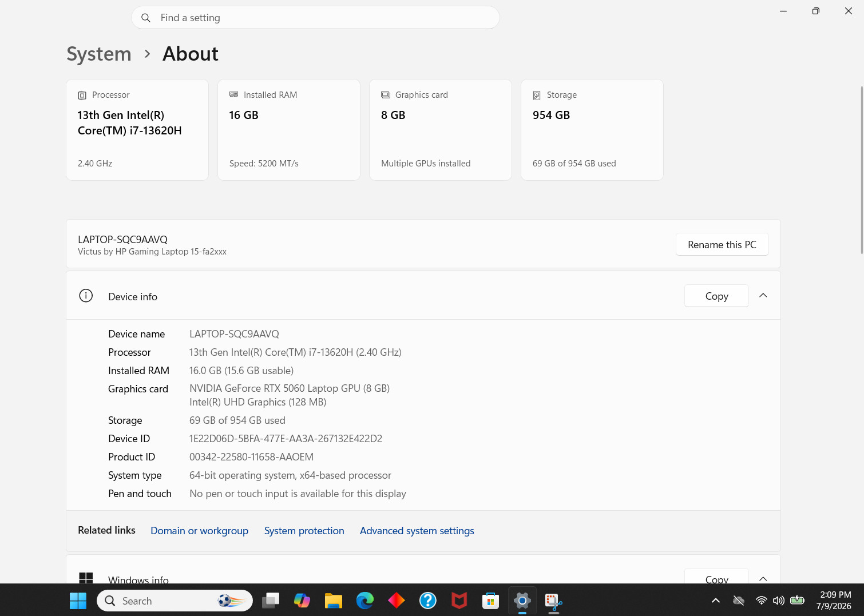Collapse the Device info section
Screen dimensions: 864x616
coord(763,296)
